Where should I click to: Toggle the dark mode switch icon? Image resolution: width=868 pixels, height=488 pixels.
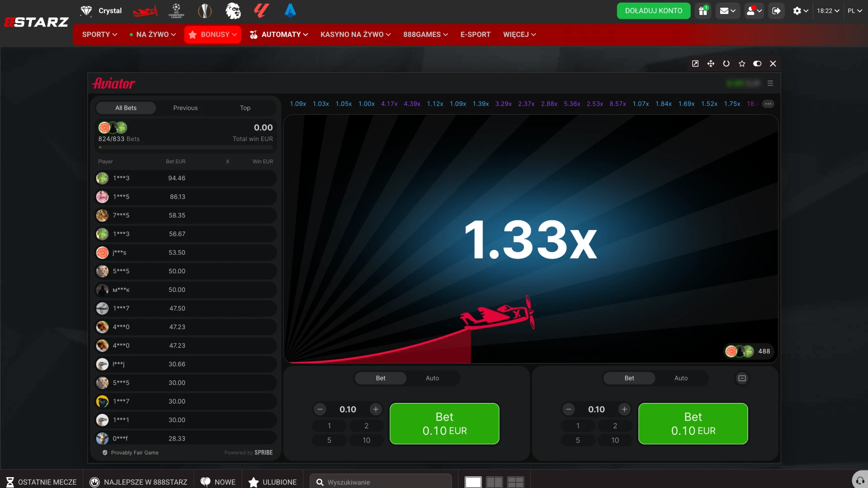pos(757,64)
